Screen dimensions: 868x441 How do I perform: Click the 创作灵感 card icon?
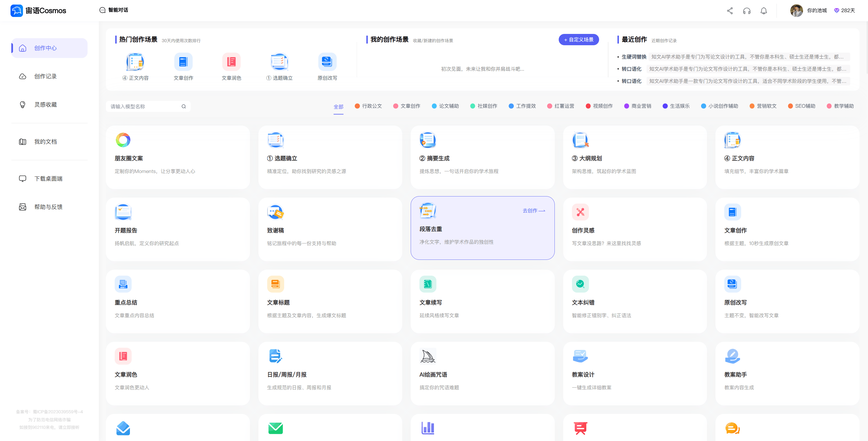pyautogui.click(x=580, y=212)
